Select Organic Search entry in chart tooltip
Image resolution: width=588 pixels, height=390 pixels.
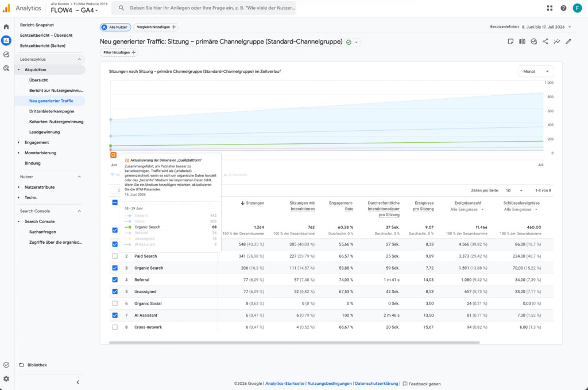[171, 227]
